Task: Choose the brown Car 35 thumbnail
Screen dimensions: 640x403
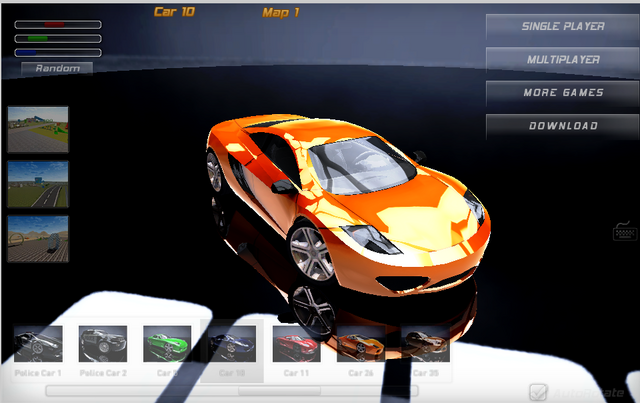Action: pos(426,344)
